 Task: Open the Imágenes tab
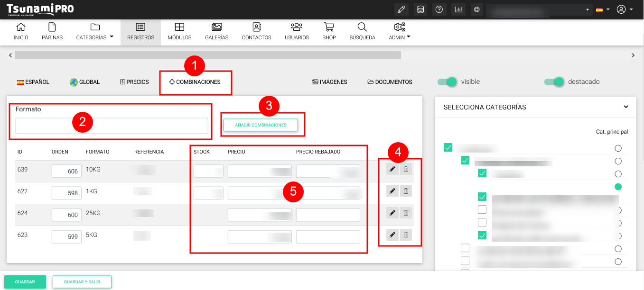tap(329, 82)
